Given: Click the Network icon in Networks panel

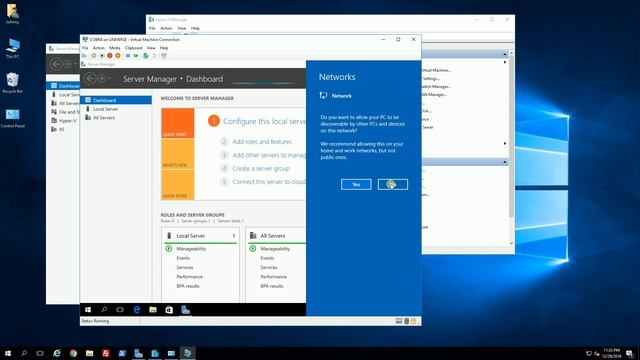Looking at the screenshot, I should pos(323,96).
